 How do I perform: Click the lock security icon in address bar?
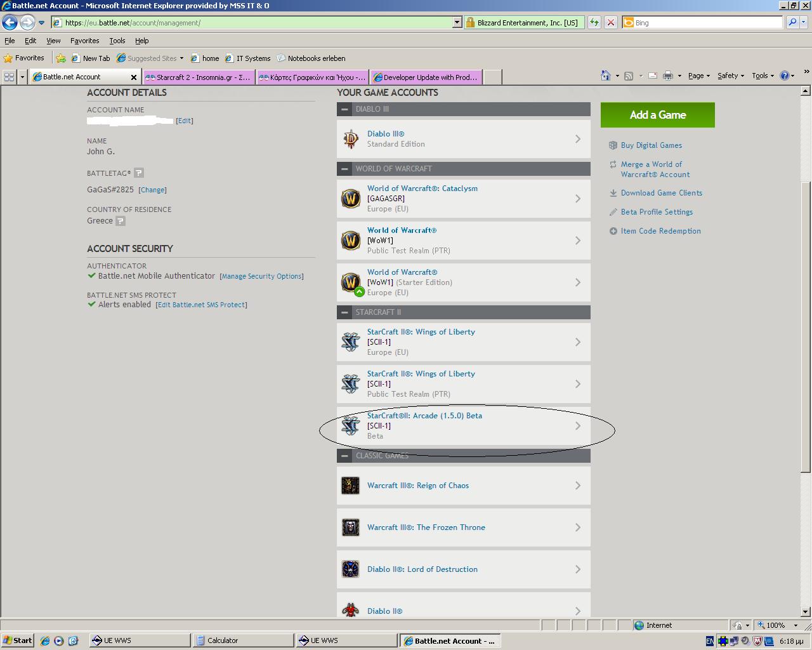470,22
